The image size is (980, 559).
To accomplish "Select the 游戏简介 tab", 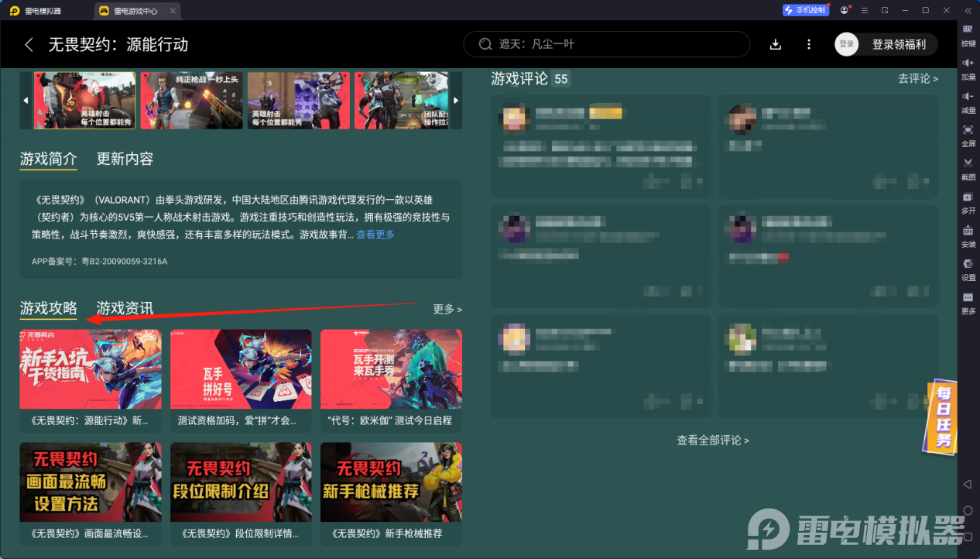I will tap(49, 159).
